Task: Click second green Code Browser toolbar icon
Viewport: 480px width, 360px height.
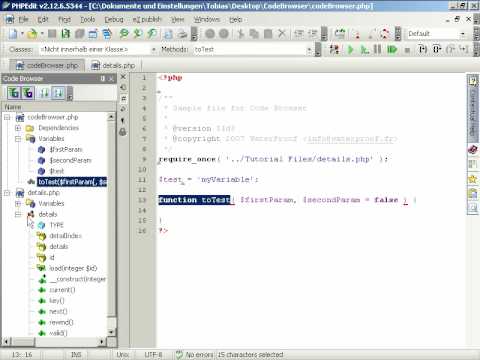Action: click(x=28, y=93)
